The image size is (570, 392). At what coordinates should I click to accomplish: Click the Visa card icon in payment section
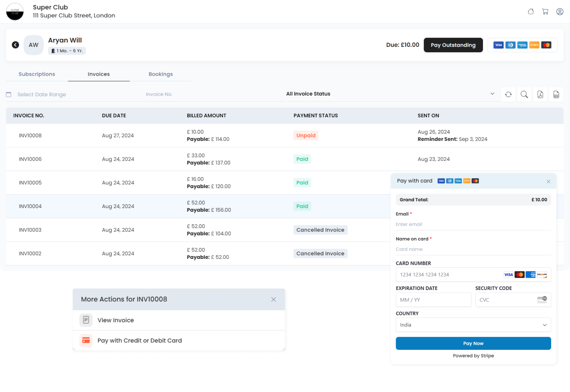[441, 181]
